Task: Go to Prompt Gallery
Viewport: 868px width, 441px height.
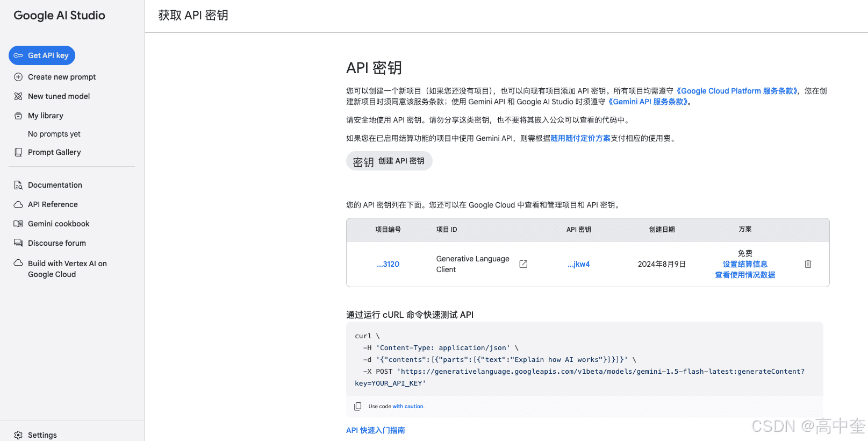Action: (x=54, y=152)
